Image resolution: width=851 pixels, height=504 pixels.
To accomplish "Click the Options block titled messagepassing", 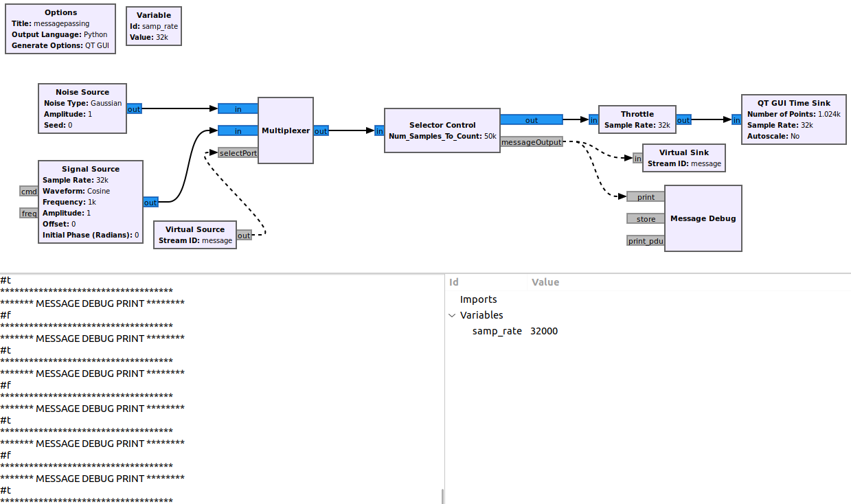I will tap(60, 29).
